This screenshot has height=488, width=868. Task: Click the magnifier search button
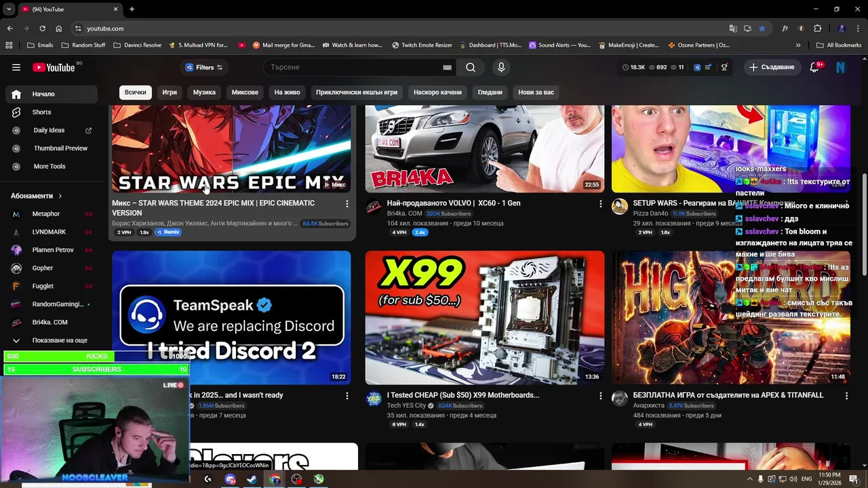tap(471, 67)
